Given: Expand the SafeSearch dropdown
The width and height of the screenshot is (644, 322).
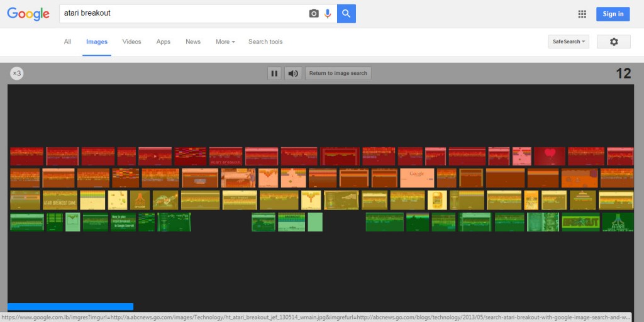Looking at the screenshot, I should pos(569,42).
